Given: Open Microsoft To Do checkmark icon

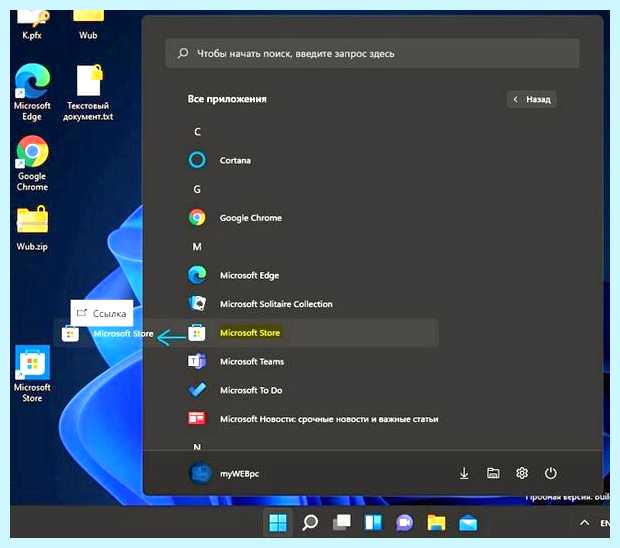Looking at the screenshot, I should [x=197, y=390].
